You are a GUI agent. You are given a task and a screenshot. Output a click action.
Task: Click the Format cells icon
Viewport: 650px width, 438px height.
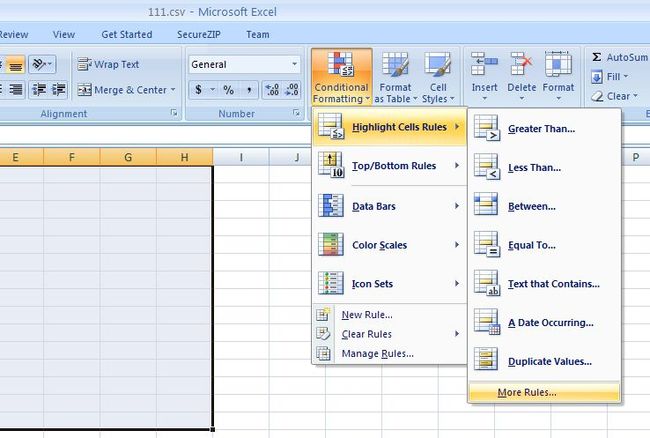coord(558,64)
